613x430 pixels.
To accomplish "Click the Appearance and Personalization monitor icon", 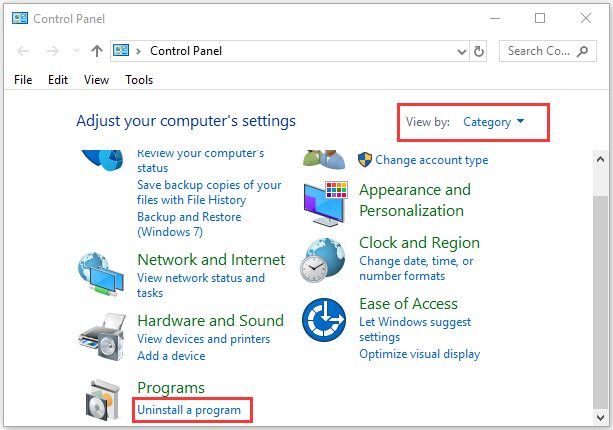I will point(324,200).
